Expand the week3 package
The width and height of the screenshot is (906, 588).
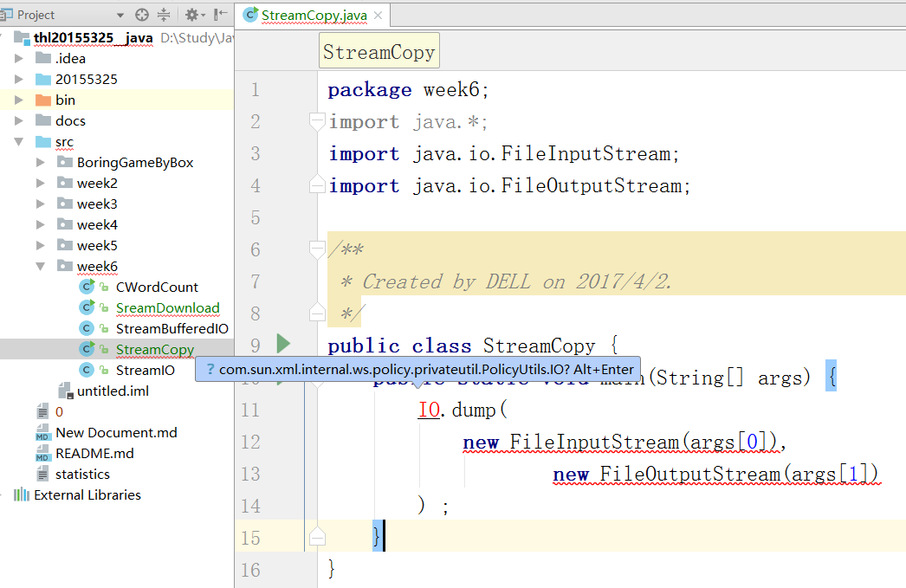coord(41,204)
